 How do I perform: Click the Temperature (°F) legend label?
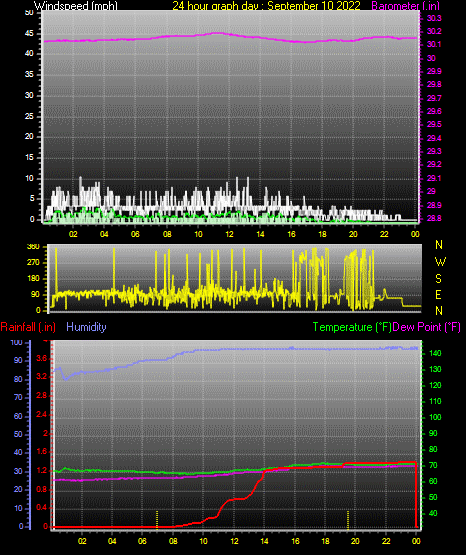(x=352, y=327)
